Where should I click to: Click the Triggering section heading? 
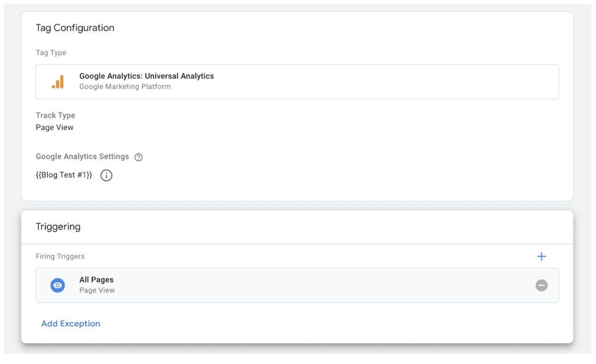pos(58,227)
